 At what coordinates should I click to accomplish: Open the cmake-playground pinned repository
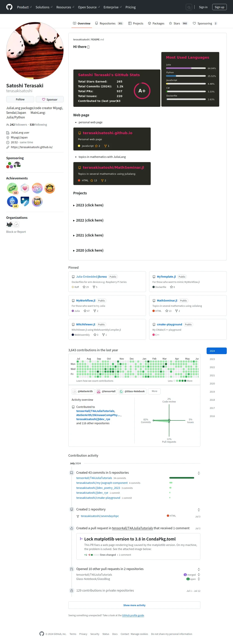[170, 324]
